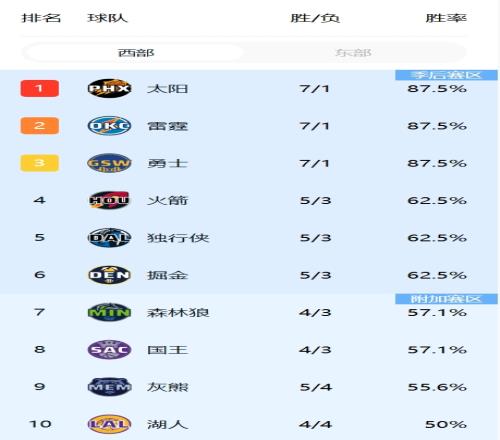
Task: Open the 太阳 team name link
Action: pos(168,89)
